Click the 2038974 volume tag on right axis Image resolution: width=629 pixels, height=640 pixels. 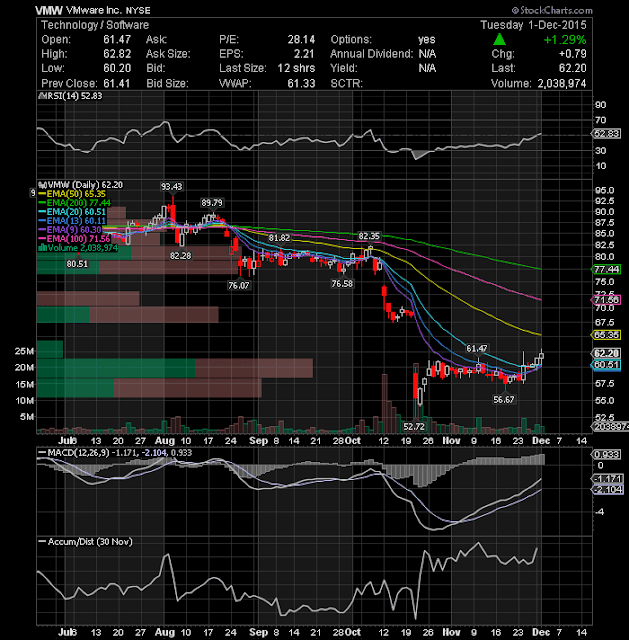point(610,427)
